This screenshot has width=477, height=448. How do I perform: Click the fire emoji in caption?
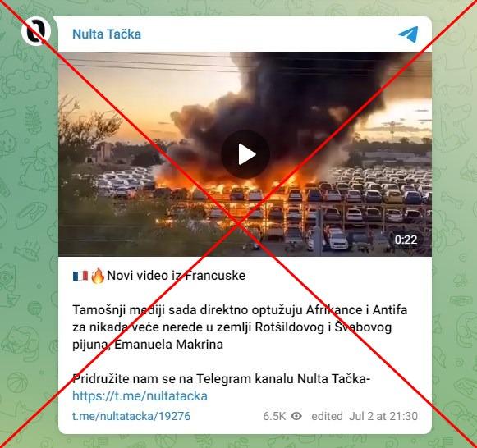(98, 276)
